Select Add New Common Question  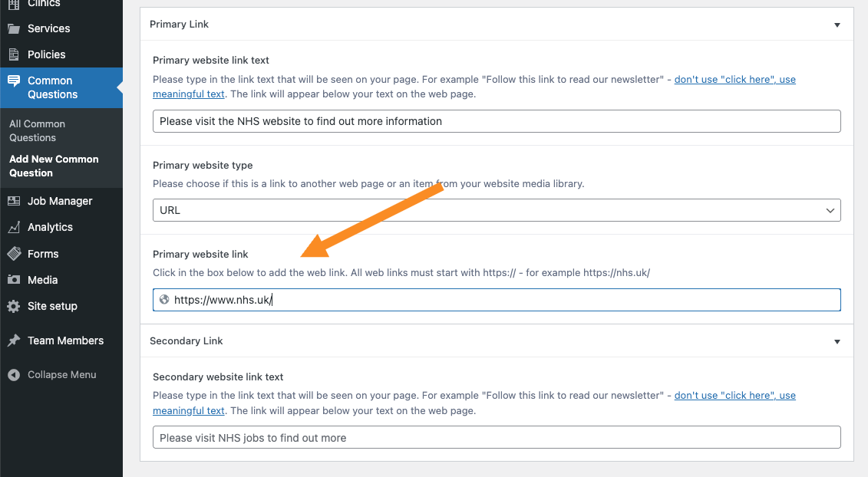pyautogui.click(x=54, y=166)
